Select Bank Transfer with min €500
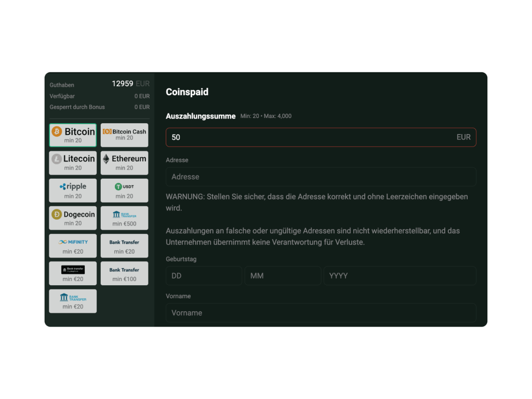532x399 pixels. (x=125, y=218)
